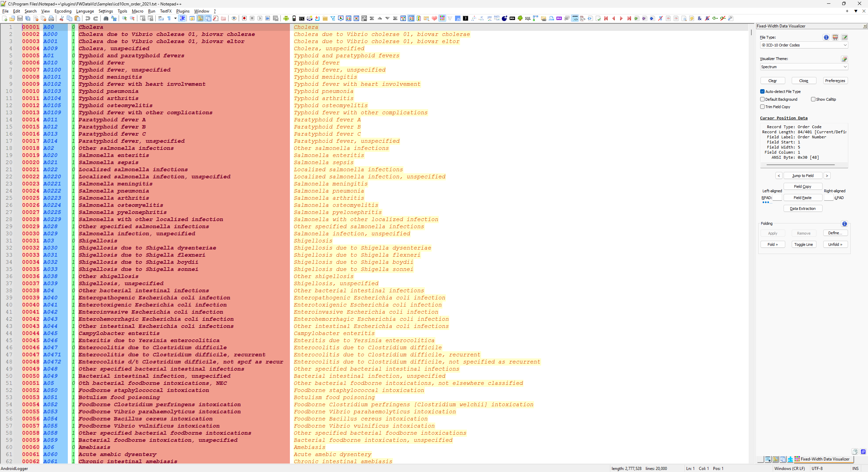Click the Print toolbar icon
868x472 pixels.
click(x=51, y=18)
